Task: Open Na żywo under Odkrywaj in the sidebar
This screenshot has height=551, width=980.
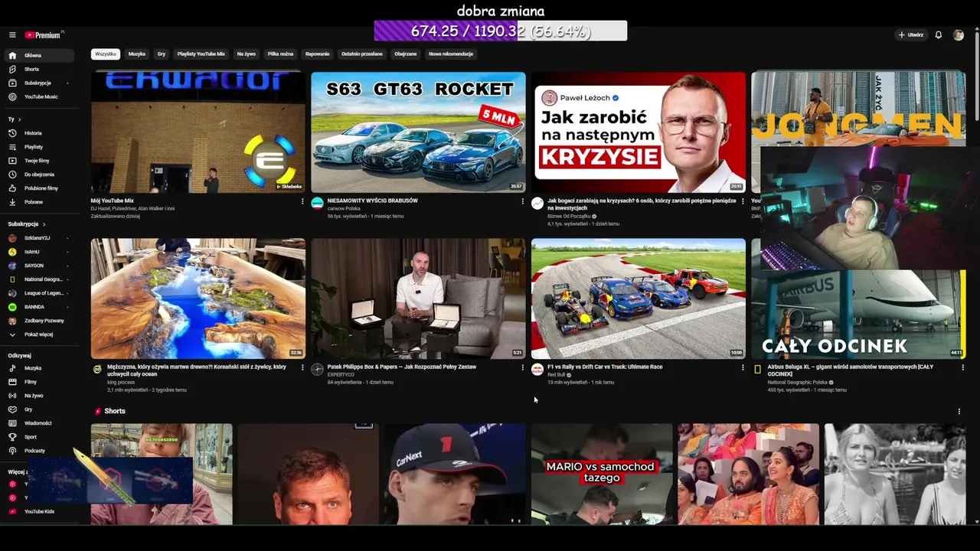Action: tap(38, 396)
